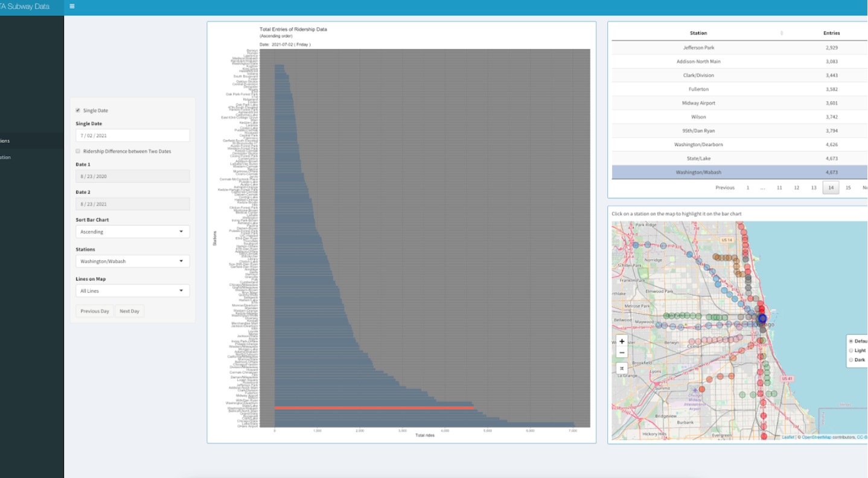This screenshot has height=478, width=868.
Task: Open the Stations dropdown
Action: (133, 261)
